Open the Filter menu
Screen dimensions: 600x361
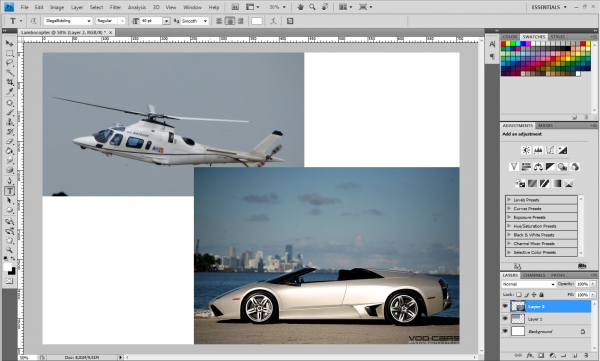115,7
